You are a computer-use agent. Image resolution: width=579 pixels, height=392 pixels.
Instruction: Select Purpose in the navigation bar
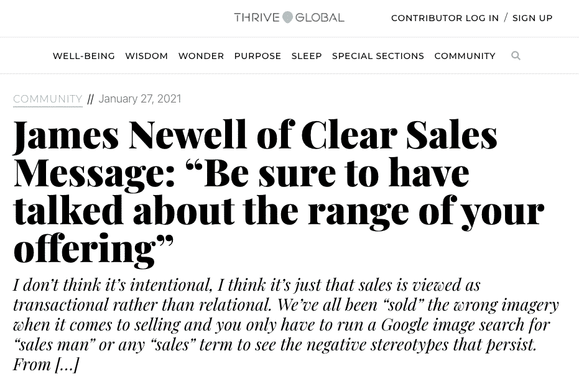click(x=257, y=56)
